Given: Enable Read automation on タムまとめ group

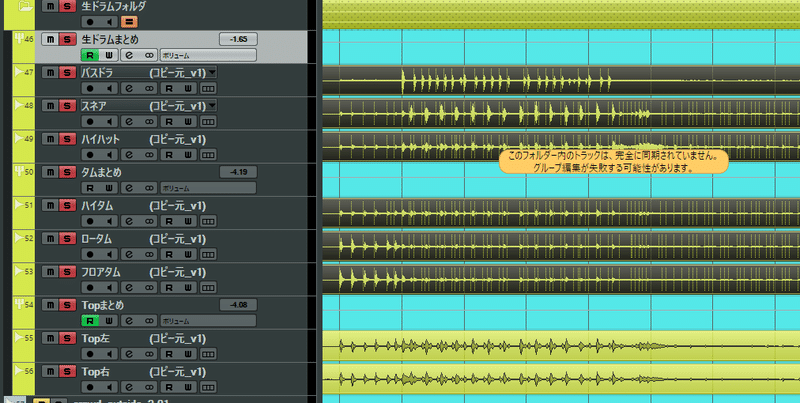Looking at the screenshot, I should point(90,188).
